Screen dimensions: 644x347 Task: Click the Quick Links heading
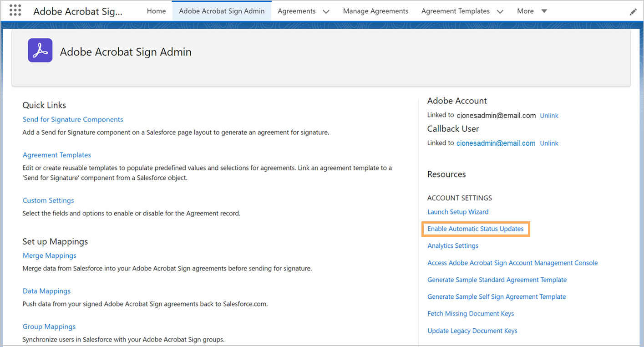[x=44, y=105]
